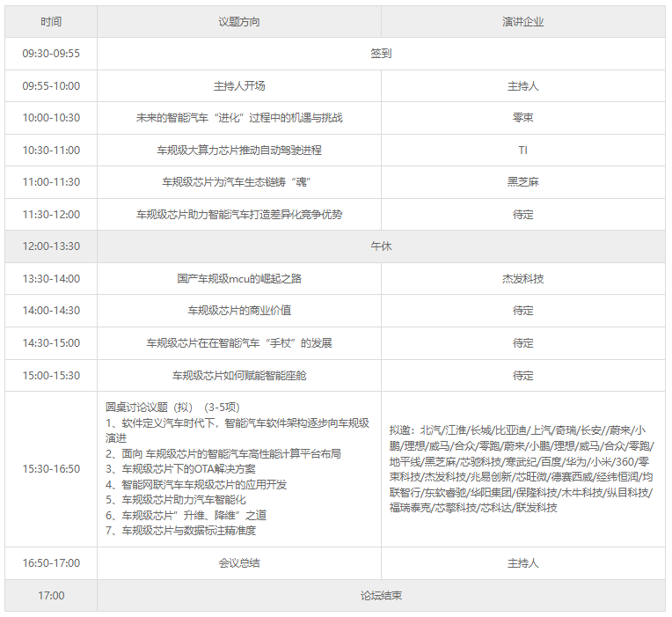Click roundtable item 4 about 应用开发
The image size is (672, 617).
pyautogui.click(x=196, y=484)
